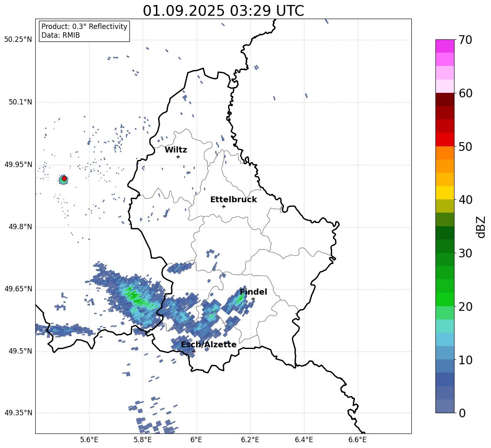491x448 pixels.
Task: Select the Ettelbruck city label
Action: coord(233,200)
